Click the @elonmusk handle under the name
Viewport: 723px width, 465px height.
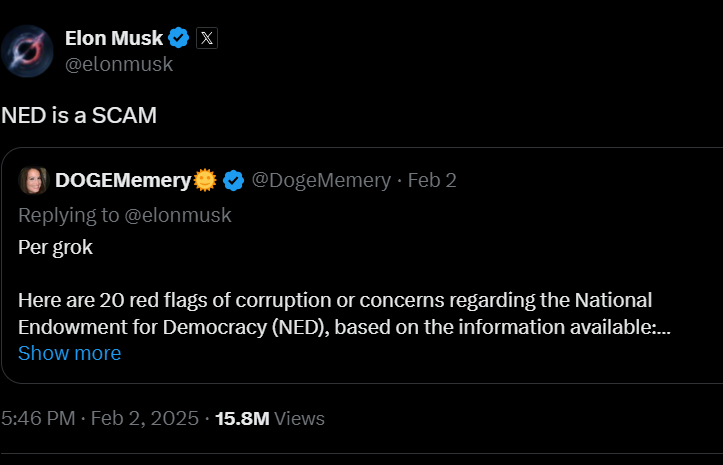tap(119, 65)
